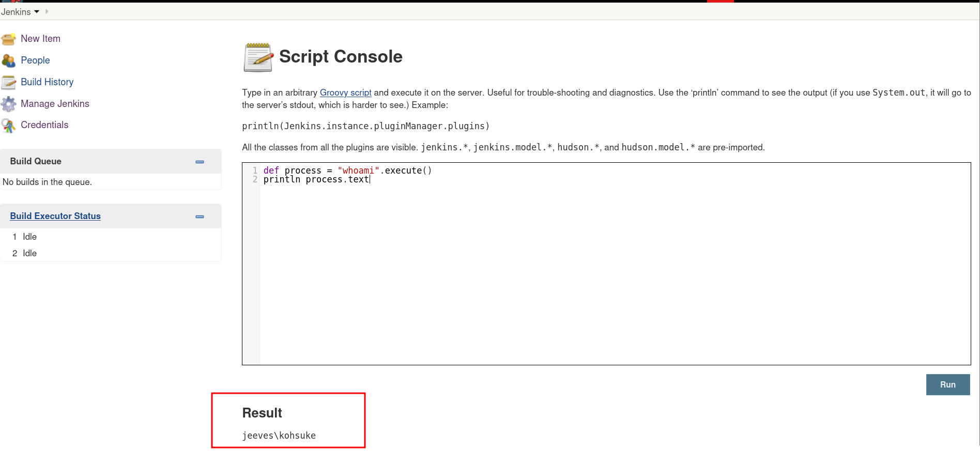Click executor 1 Idle row
Screen dimensions: 980x464
point(111,237)
